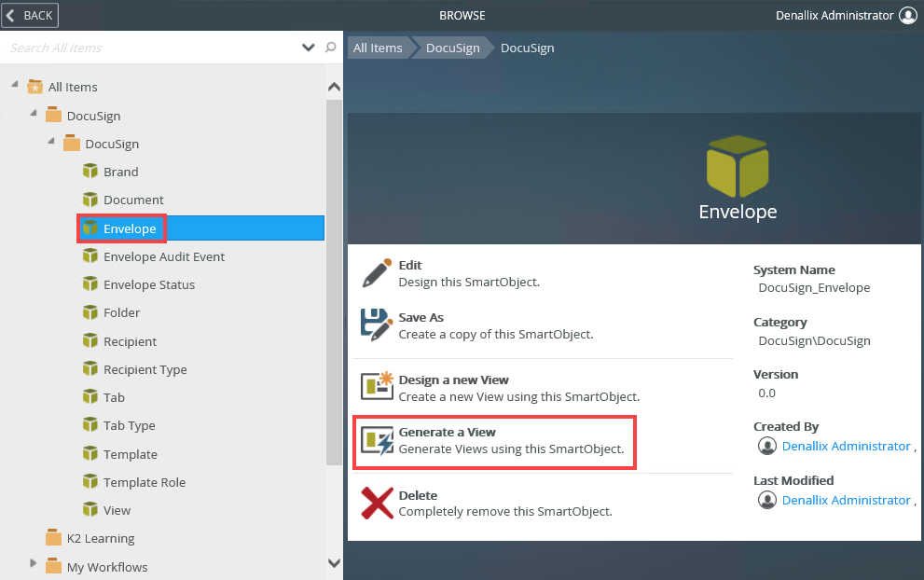Click the version 0.0 value
924x580 pixels.
(x=766, y=394)
